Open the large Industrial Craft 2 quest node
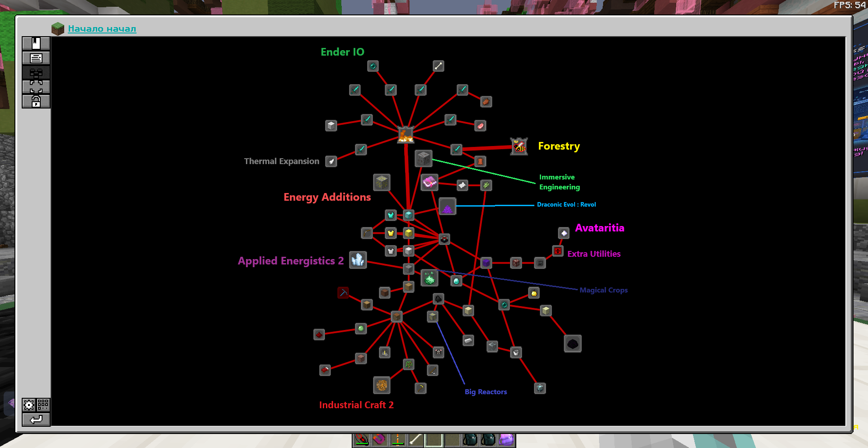Viewport: 868px width, 448px height. pos(382,385)
